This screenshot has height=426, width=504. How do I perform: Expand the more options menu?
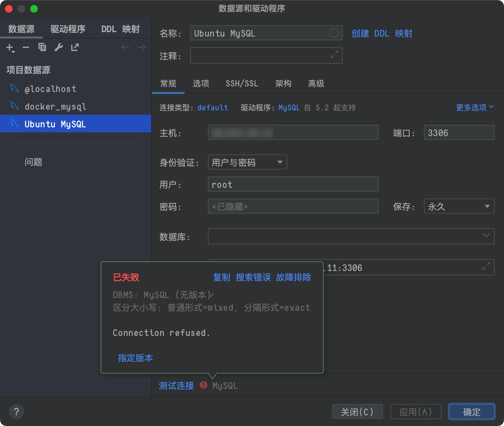tap(475, 108)
